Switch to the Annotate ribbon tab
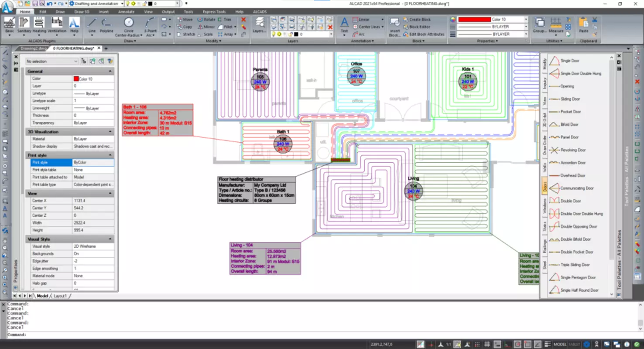The width and height of the screenshot is (644, 349). pyautogui.click(x=126, y=12)
